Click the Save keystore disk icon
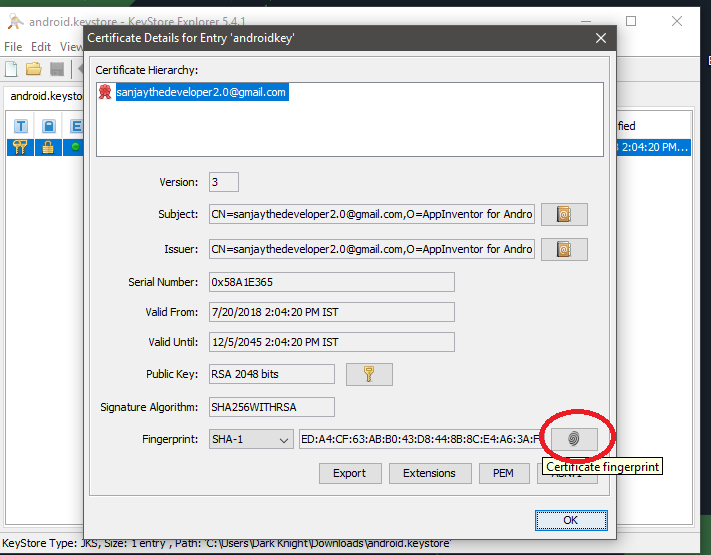 point(57,69)
